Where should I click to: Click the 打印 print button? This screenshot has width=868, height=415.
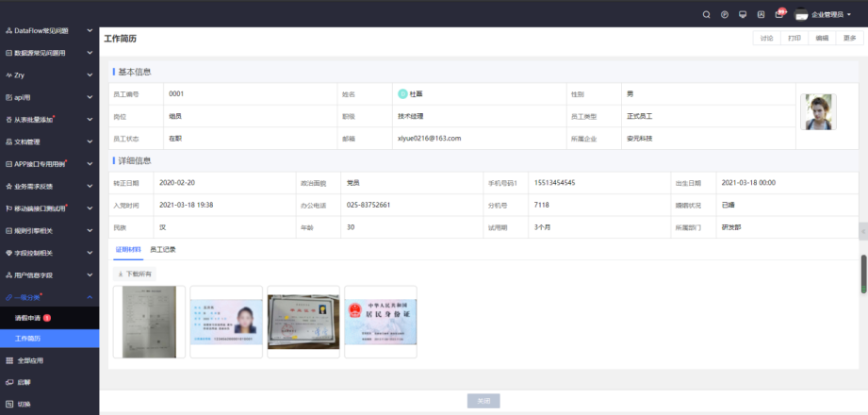(x=794, y=39)
